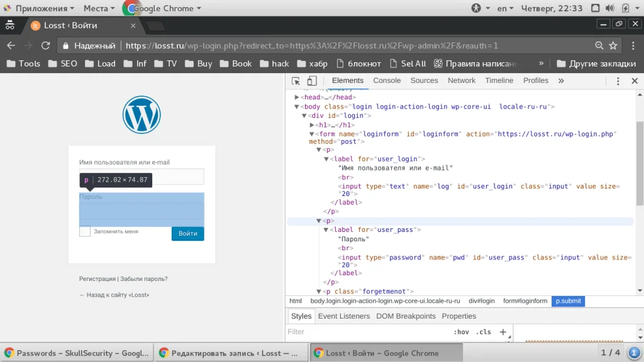Open the zoom indicator in the address bar

[x=599, y=46]
